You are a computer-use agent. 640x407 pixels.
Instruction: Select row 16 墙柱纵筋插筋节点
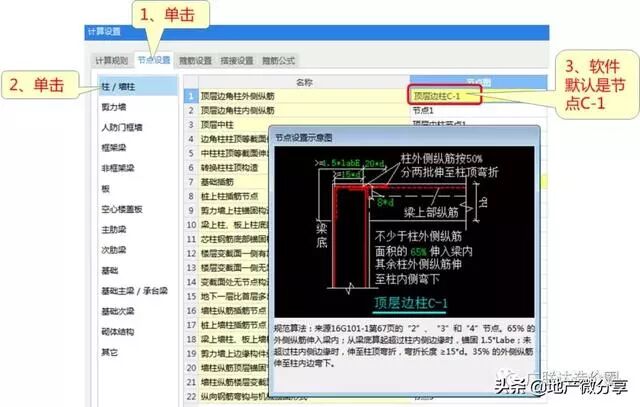click(x=233, y=311)
